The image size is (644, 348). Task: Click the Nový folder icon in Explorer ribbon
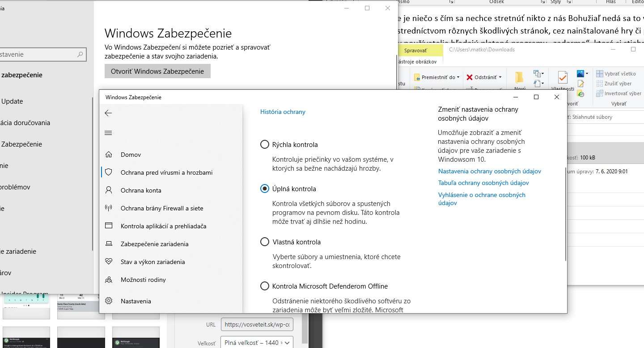point(519,78)
